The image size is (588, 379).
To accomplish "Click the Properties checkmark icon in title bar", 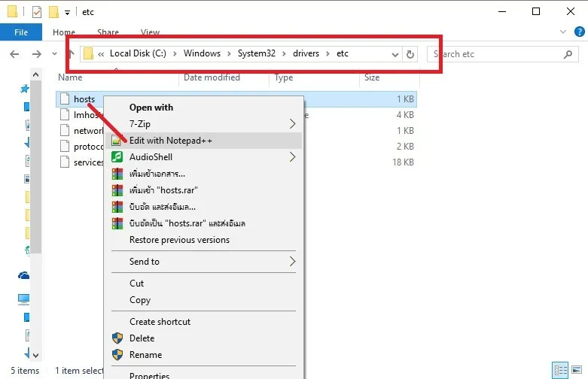I will pyautogui.click(x=37, y=12).
